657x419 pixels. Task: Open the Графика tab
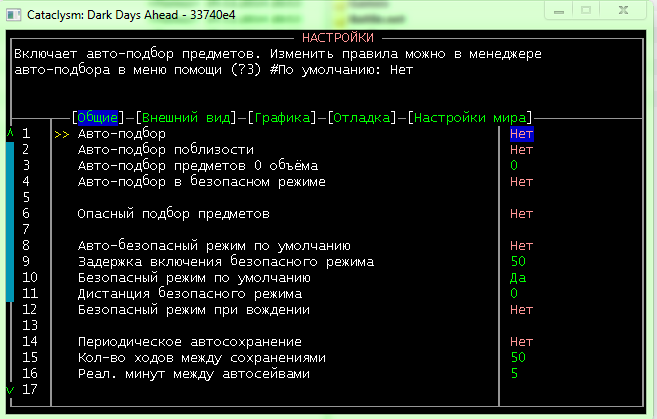(282, 118)
